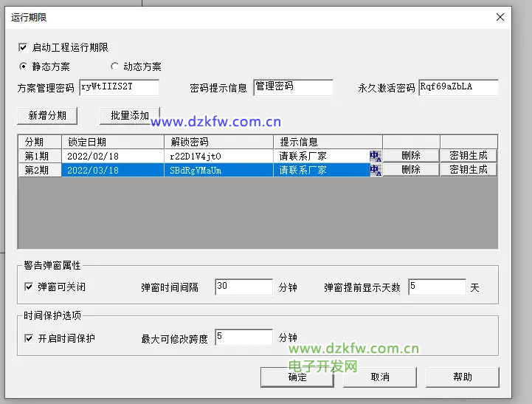Click the language icon in row 第2期
Viewport: 532px width, 404px height.
tap(375, 170)
